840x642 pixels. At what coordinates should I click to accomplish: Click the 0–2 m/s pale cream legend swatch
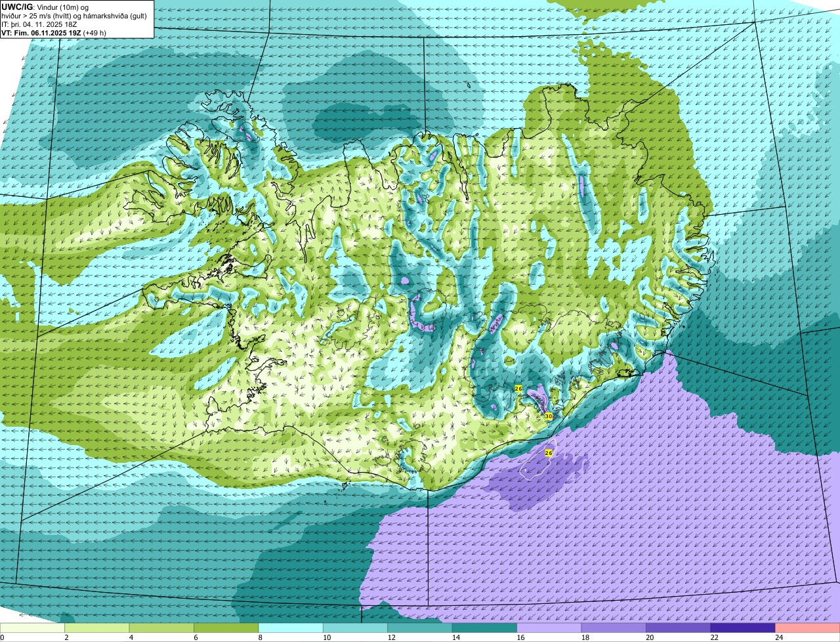[33, 628]
